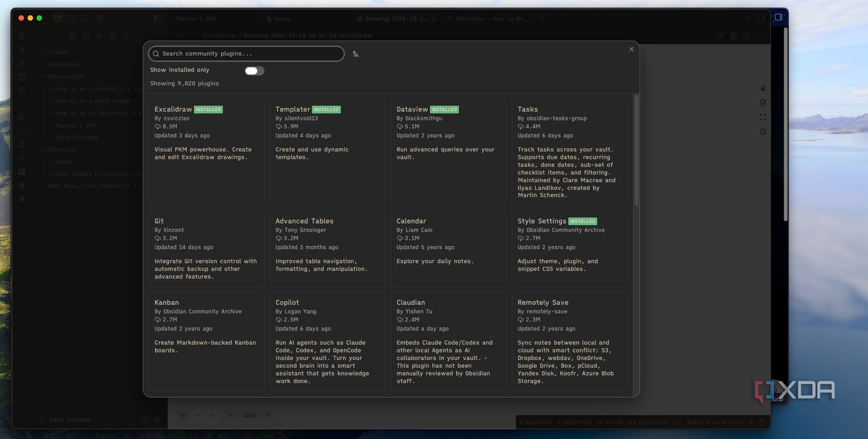The image size is (868, 439).
Task: Click the link icon in drawing header
Action: tap(721, 36)
